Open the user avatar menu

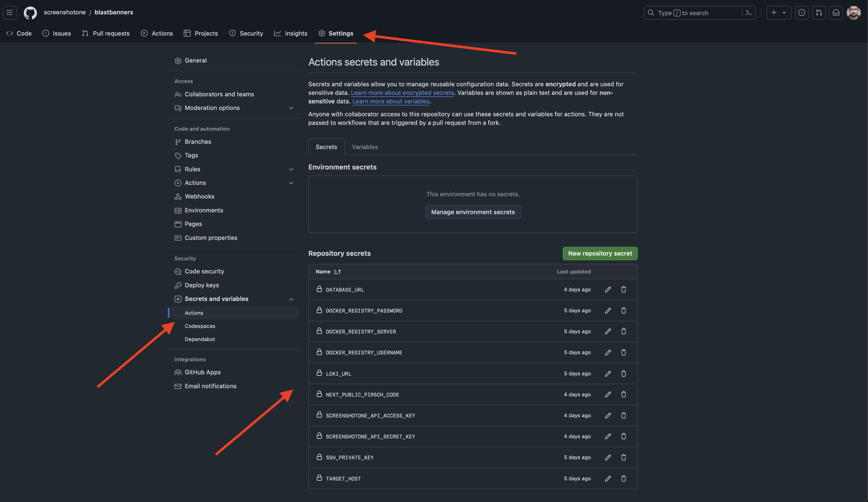pos(854,13)
